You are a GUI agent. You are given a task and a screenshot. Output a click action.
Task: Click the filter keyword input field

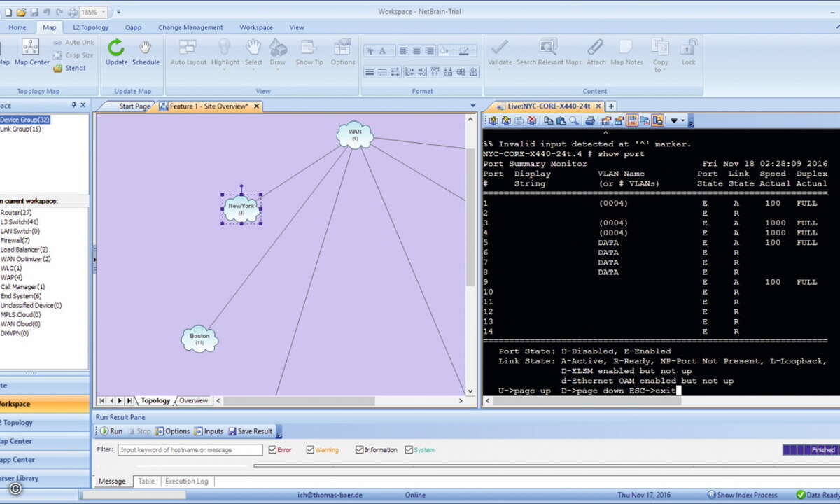(x=190, y=450)
